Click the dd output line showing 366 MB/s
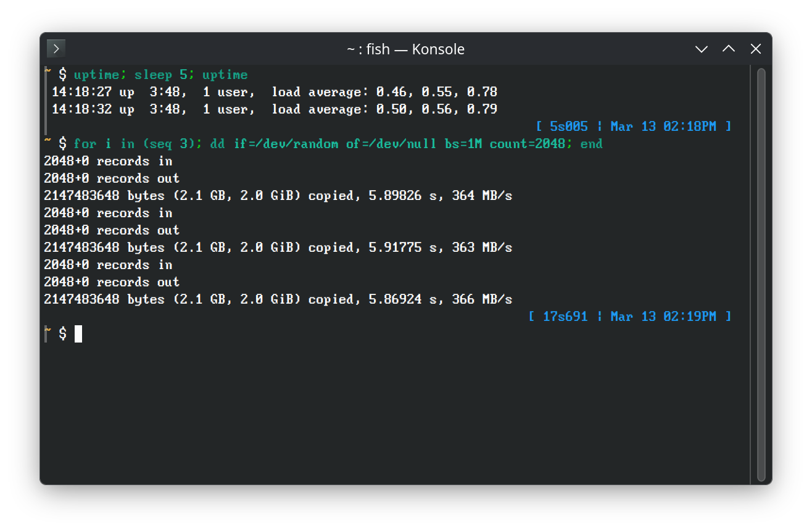This screenshot has width=812, height=532. (278, 299)
